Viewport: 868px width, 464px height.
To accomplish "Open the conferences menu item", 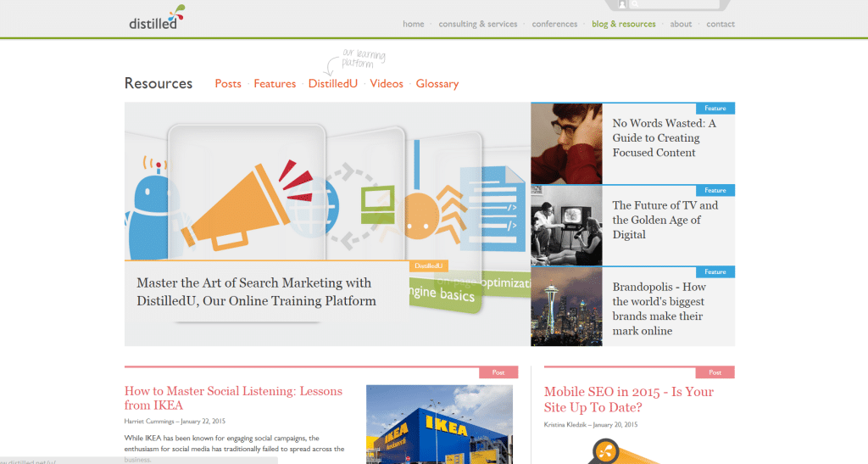I will 554,24.
